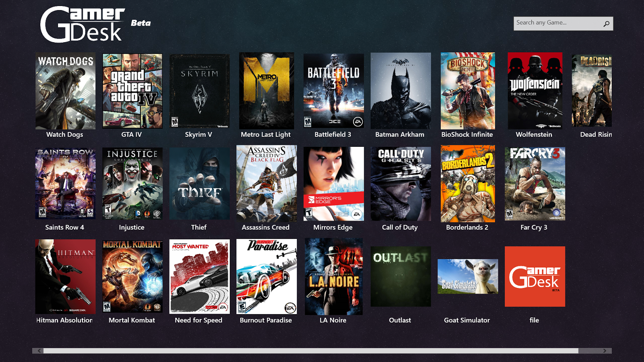Viewport: 644px width, 362px height.
Task: Click the horizontal scrollbar thumb
Action: click(311, 351)
